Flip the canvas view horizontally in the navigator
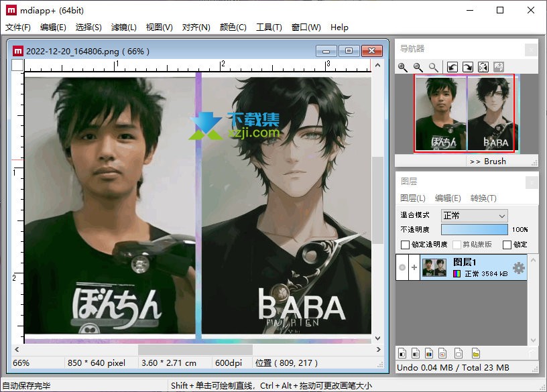This screenshot has width=547, height=392. coord(483,67)
